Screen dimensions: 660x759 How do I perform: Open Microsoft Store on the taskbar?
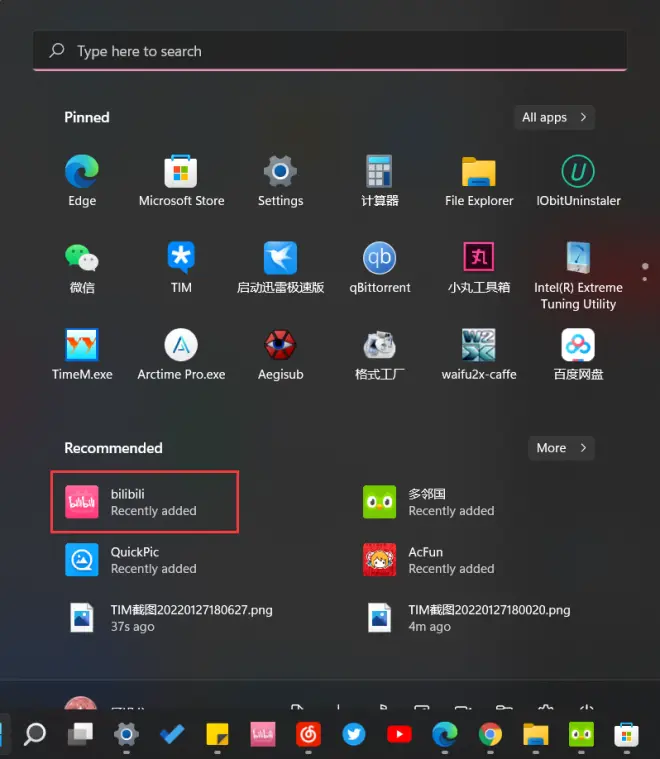(627, 734)
